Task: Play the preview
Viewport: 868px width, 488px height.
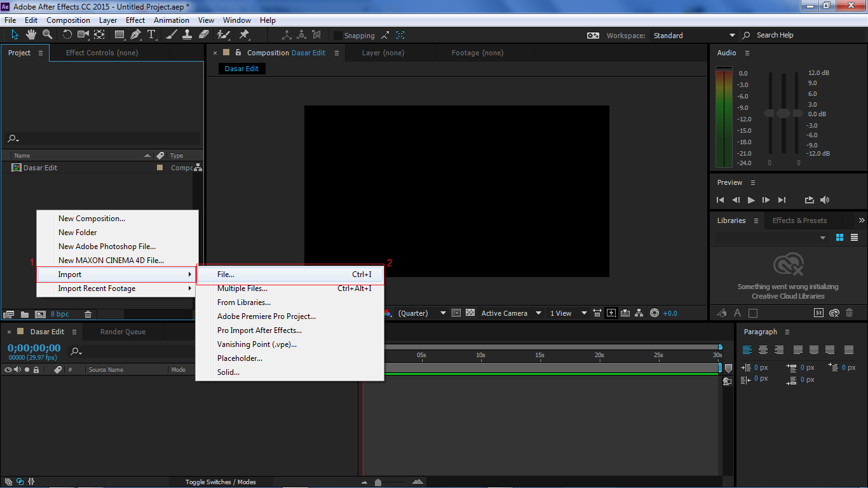Action: [751, 200]
